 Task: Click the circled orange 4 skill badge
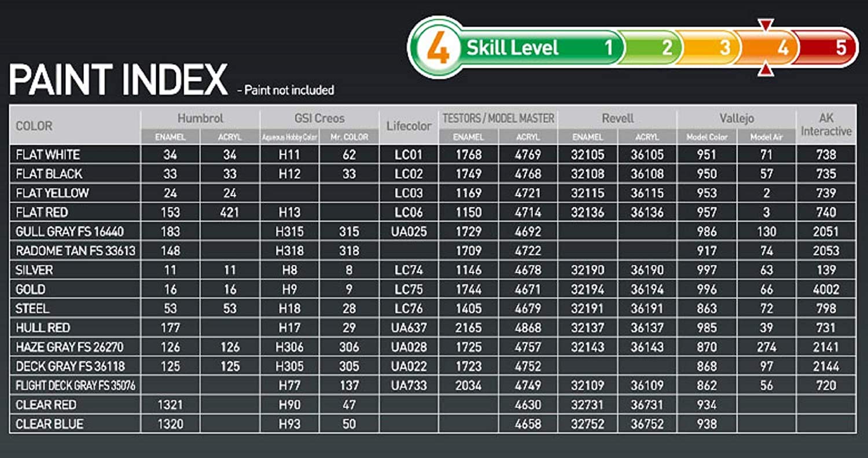coord(438,47)
